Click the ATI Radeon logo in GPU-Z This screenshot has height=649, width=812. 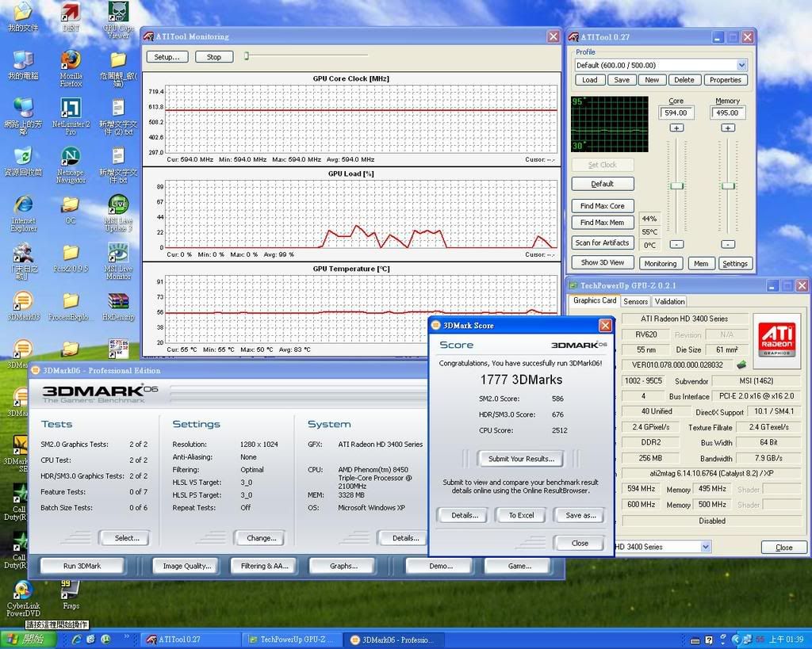[776, 340]
